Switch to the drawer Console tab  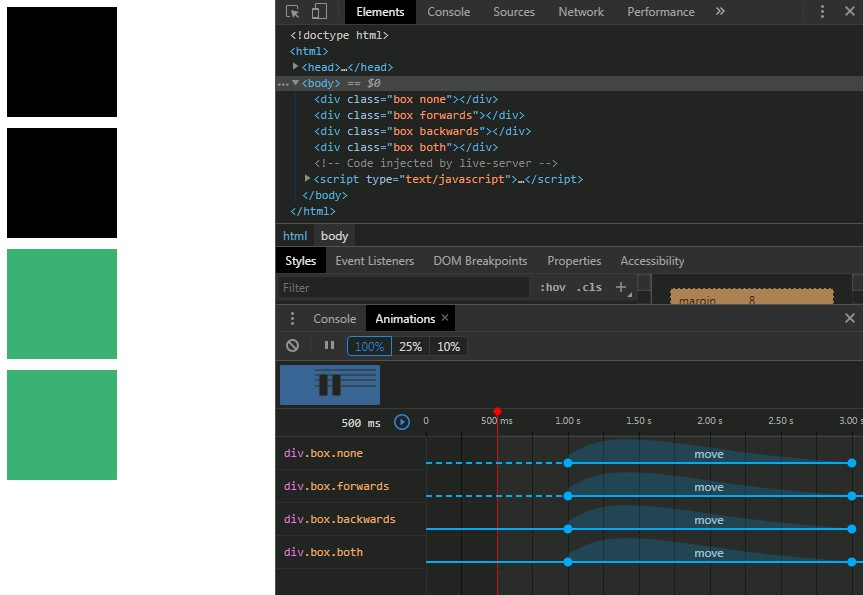pos(335,319)
